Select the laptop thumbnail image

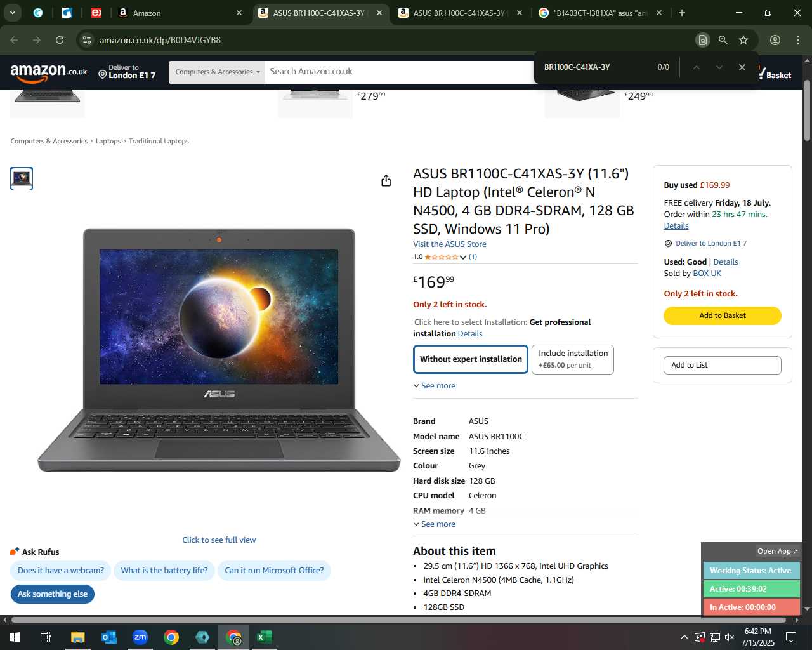[x=22, y=178]
